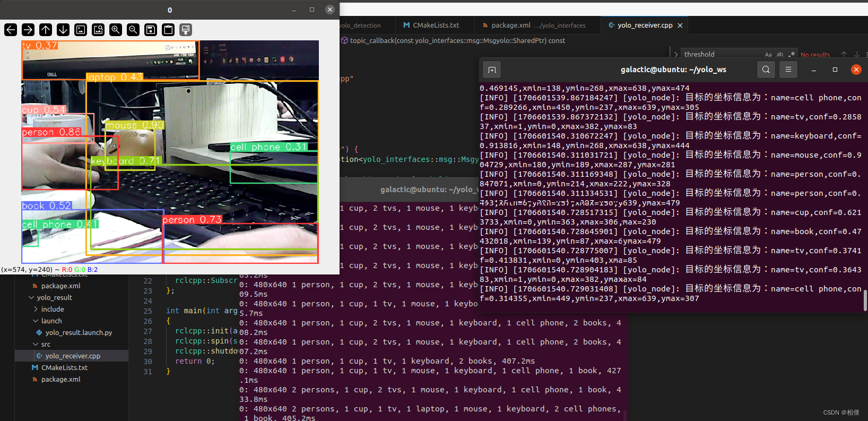Toggle Use Regular Expression in the find widget
This screenshot has height=421, width=868.
(x=792, y=54)
